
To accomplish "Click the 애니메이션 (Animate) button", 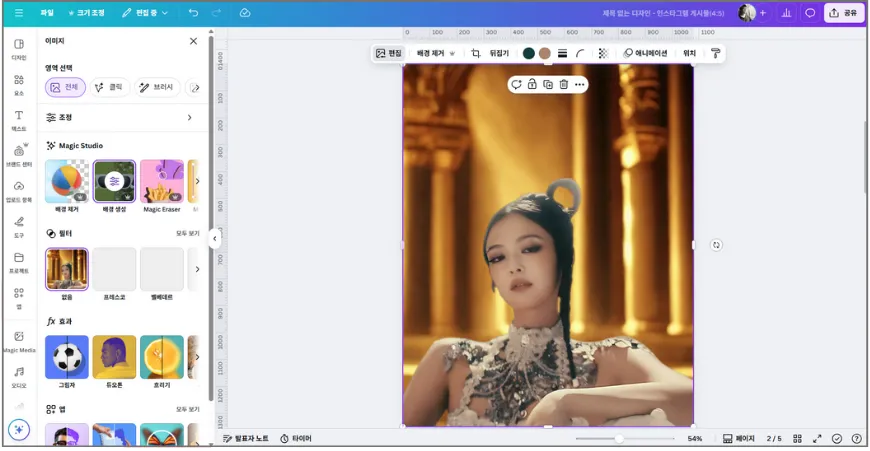I will [x=645, y=53].
